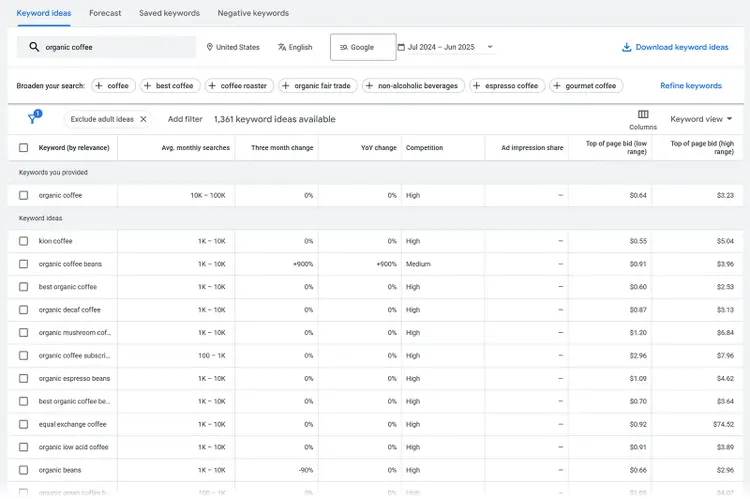Open the Columns icon
Screen dimensions: 750x499
(643, 114)
